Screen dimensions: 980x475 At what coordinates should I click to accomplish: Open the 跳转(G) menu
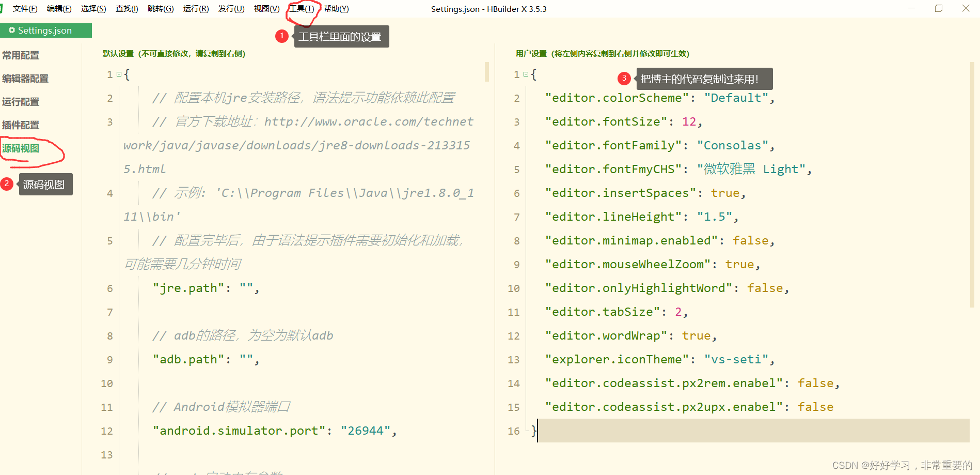tap(161, 9)
